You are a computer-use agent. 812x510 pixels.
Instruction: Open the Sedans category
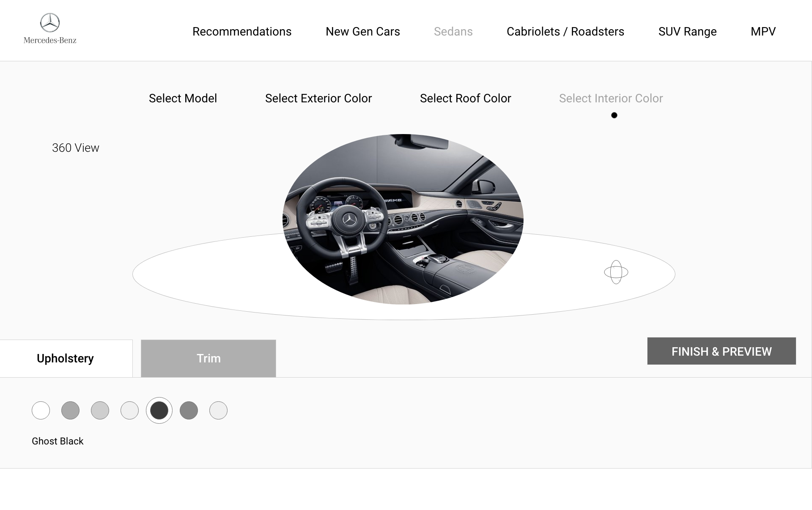coord(453,32)
